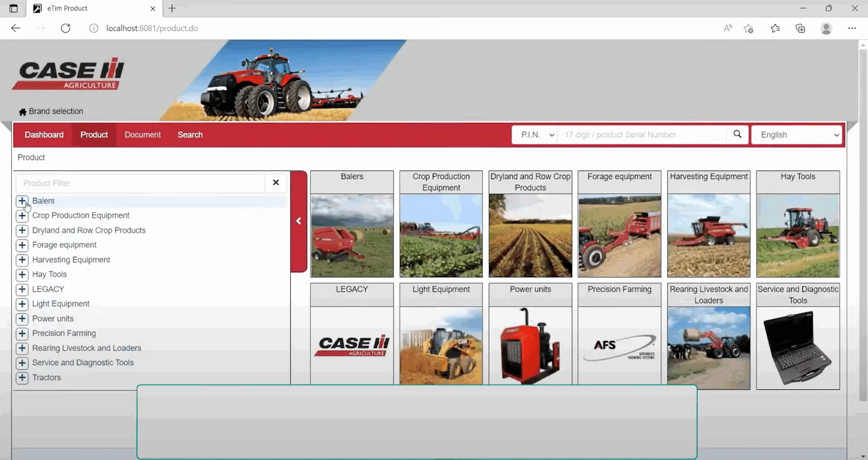View site information icon in address bar

click(94, 29)
